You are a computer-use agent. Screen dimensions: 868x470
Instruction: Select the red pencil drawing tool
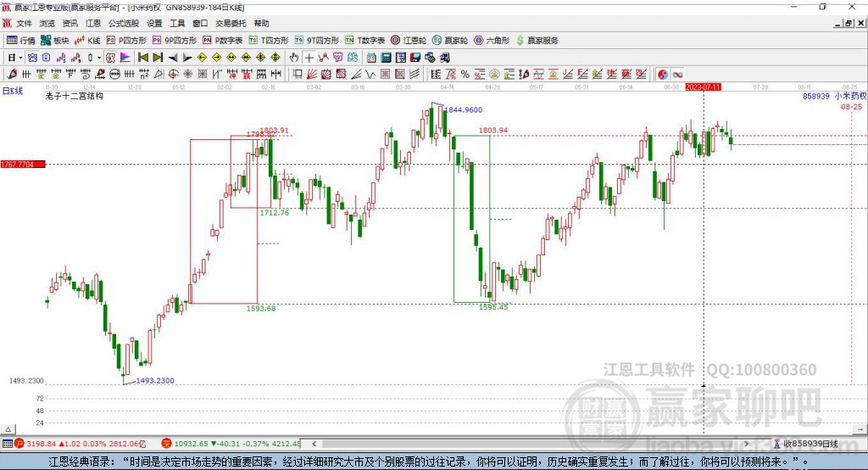[x=12, y=75]
